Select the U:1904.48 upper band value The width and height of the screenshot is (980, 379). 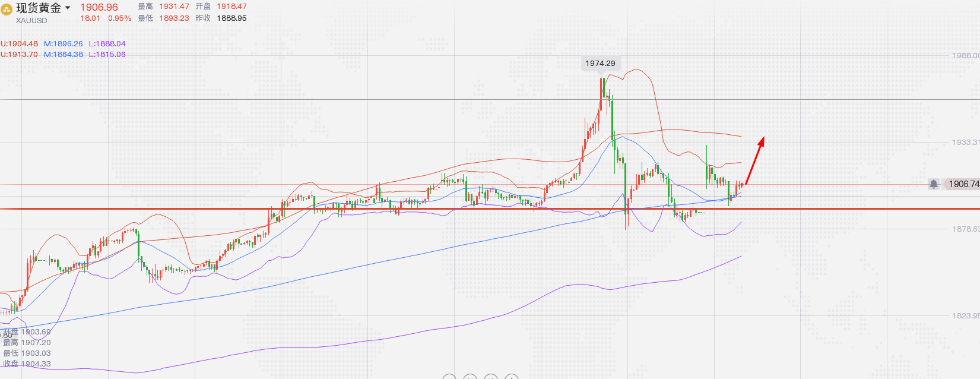pos(20,44)
